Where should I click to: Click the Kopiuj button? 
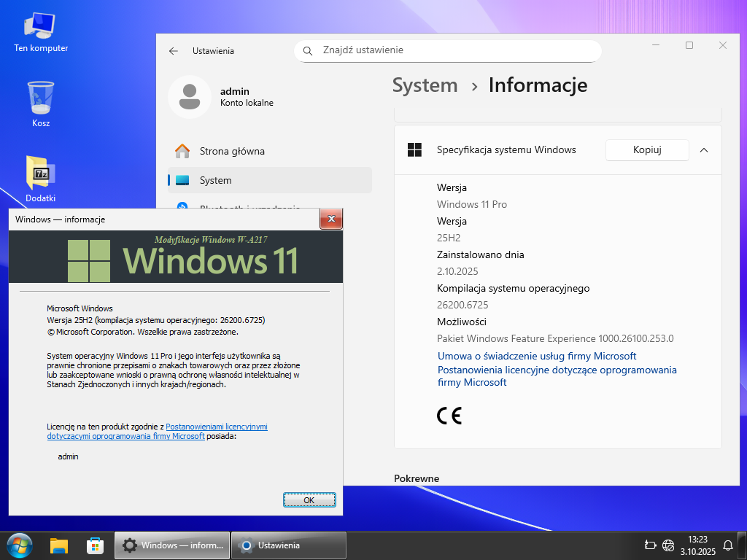tap(647, 150)
